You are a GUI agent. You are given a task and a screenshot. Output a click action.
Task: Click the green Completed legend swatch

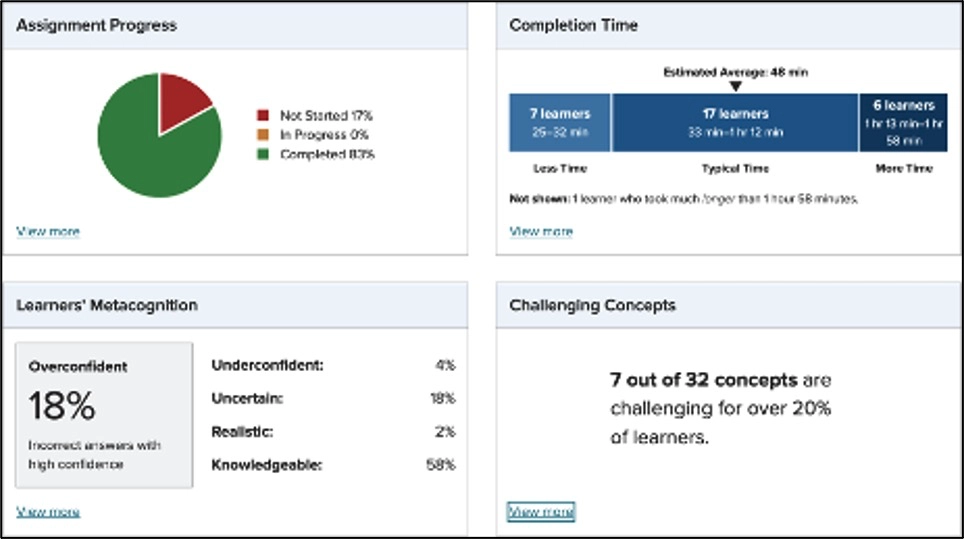point(263,154)
